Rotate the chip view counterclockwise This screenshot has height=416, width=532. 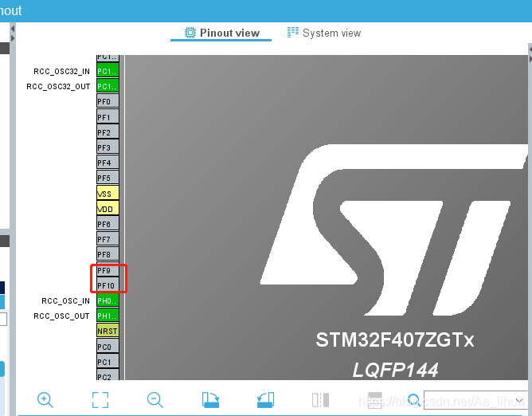click(265, 400)
